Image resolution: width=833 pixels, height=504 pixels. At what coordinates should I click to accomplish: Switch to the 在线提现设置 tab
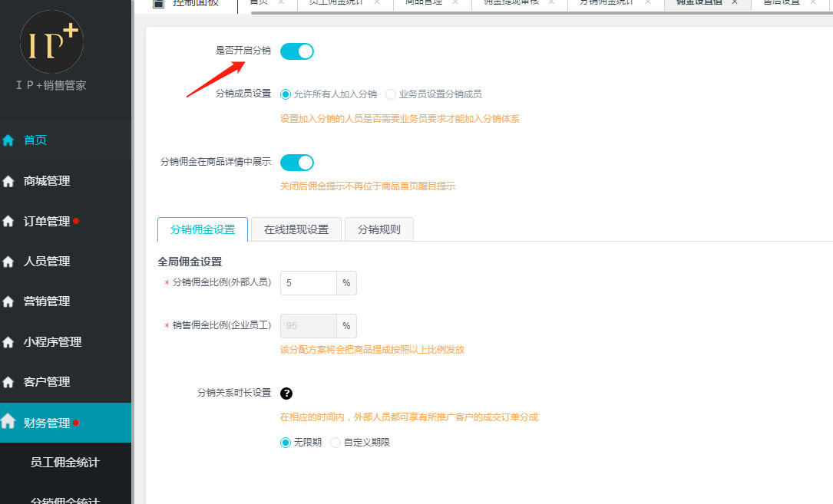[296, 229]
